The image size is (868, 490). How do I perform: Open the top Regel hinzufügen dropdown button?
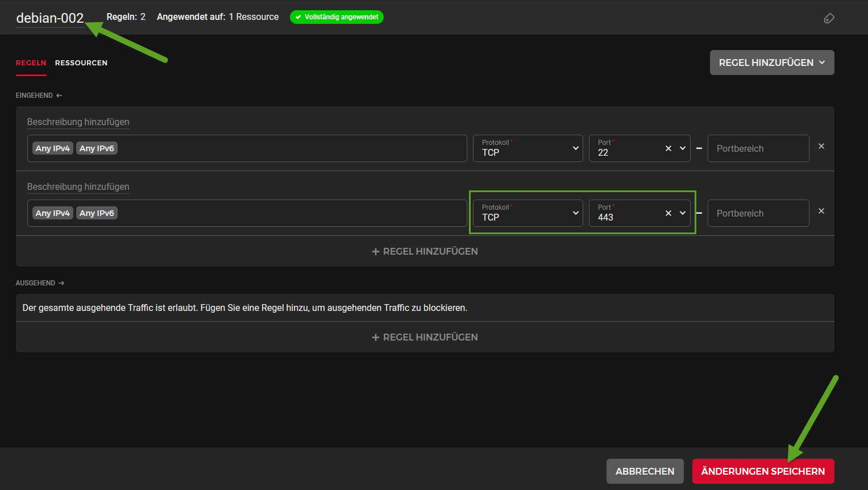coord(771,63)
